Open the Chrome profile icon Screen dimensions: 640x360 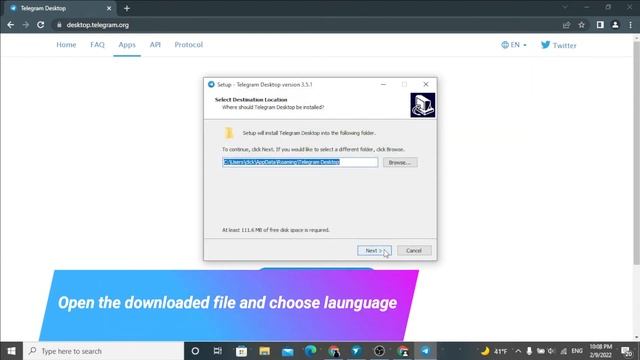tap(615, 25)
